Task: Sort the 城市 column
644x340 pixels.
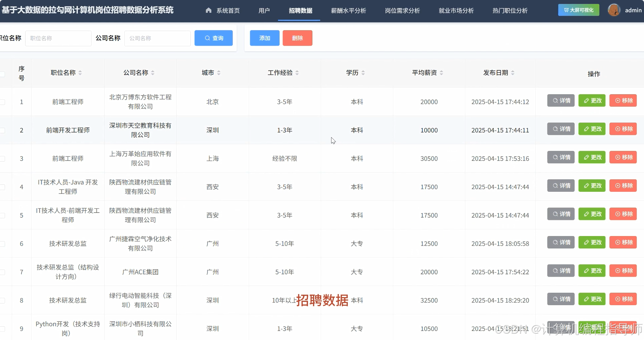Action: 220,72
